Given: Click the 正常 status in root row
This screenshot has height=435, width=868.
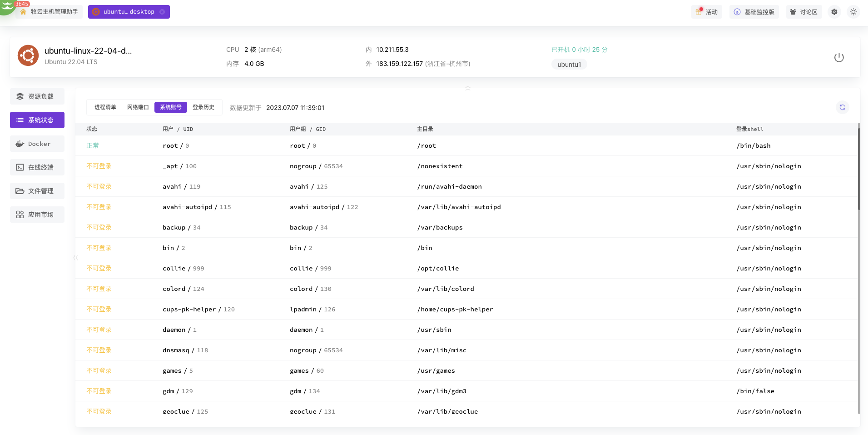Looking at the screenshot, I should click(93, 145).
